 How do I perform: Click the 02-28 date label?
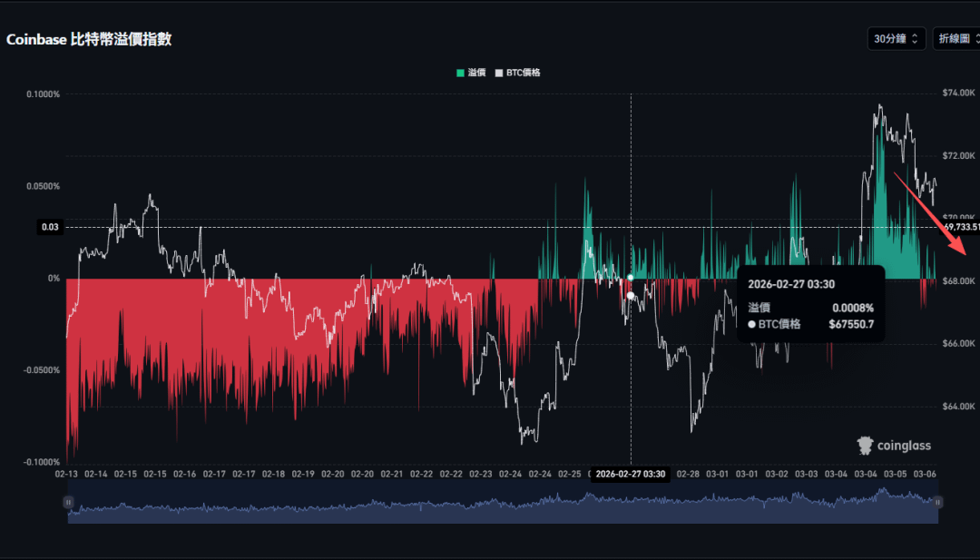(688, 474)
